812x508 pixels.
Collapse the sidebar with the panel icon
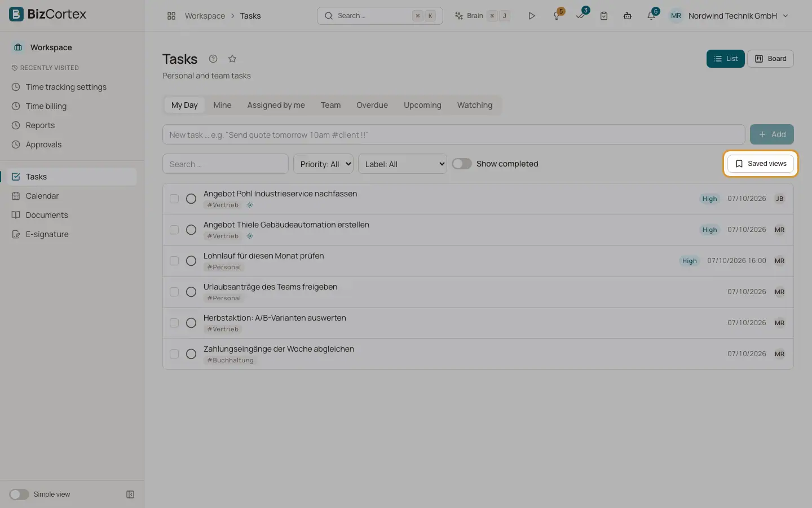pyautogui.click(x=130, y=494)
